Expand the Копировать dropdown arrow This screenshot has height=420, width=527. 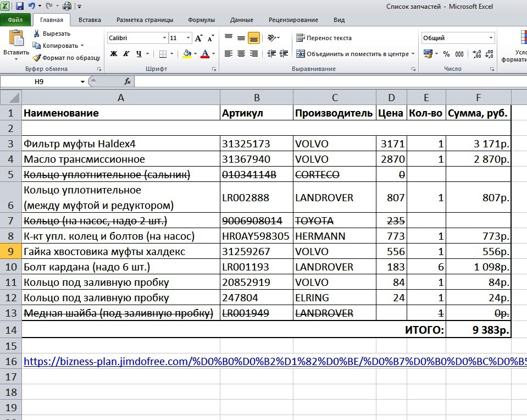coord(82,46)
